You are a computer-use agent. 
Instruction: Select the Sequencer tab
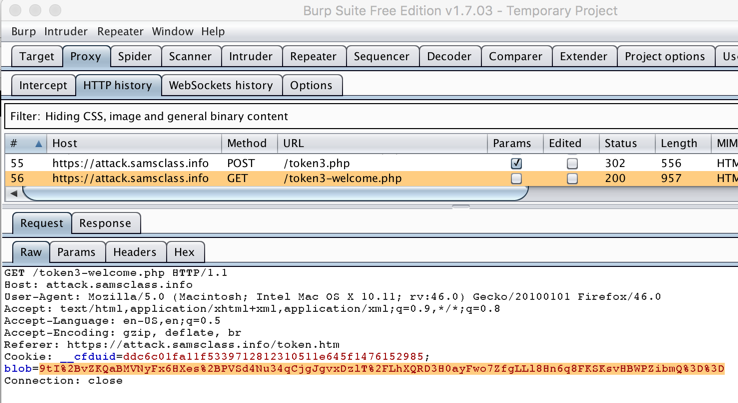tap(382, 56)
